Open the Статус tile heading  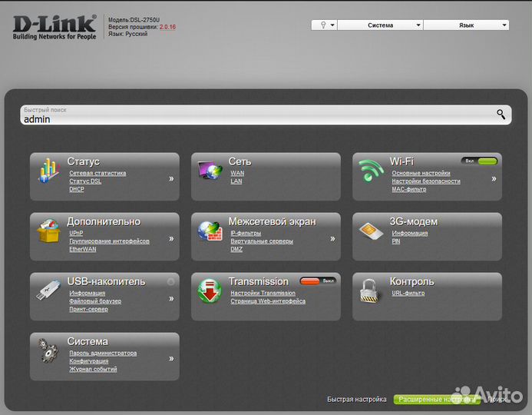(84, 161)
